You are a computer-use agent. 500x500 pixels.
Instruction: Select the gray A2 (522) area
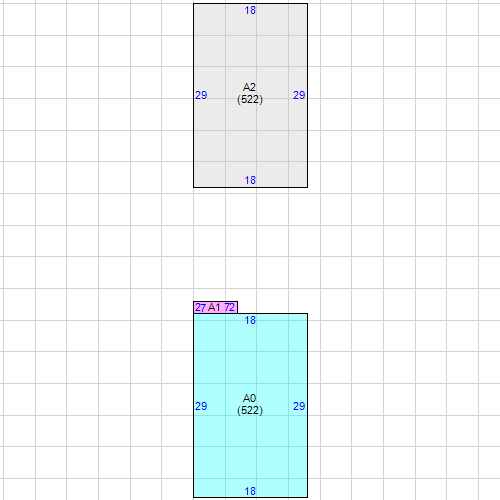coord(250,95)
